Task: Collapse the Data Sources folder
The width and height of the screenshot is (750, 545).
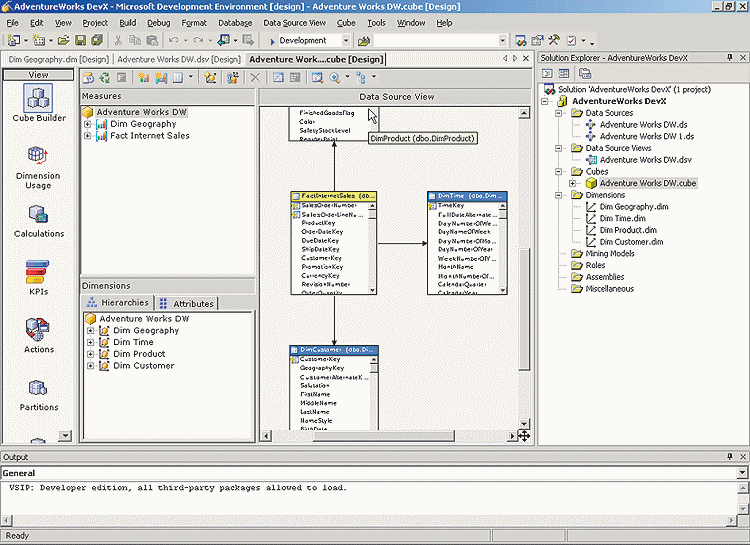Action: [558, 113]
